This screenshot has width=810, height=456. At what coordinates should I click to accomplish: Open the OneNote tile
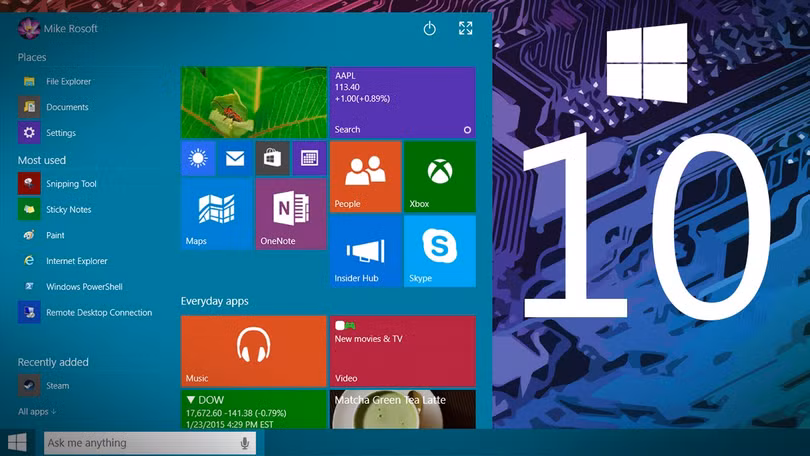291,214
